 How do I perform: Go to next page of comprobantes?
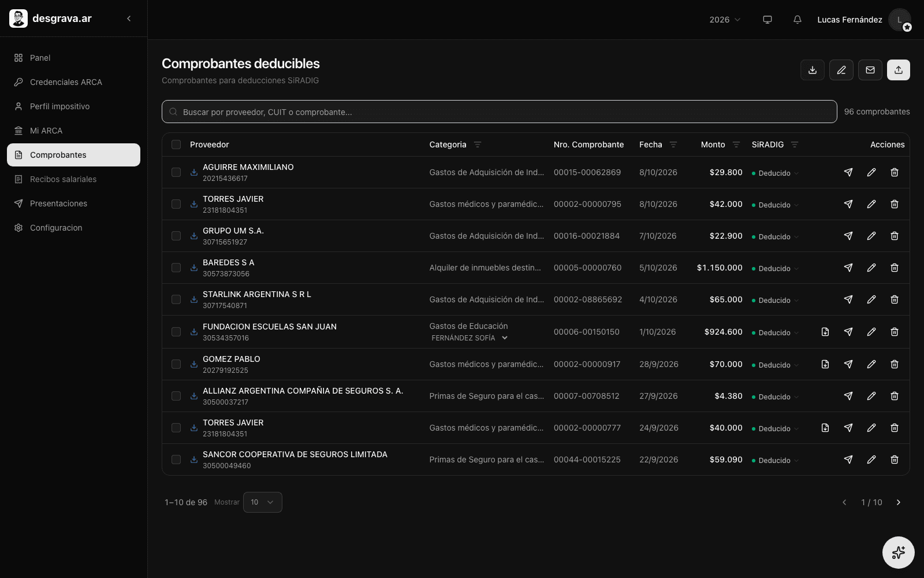point(899,502)
